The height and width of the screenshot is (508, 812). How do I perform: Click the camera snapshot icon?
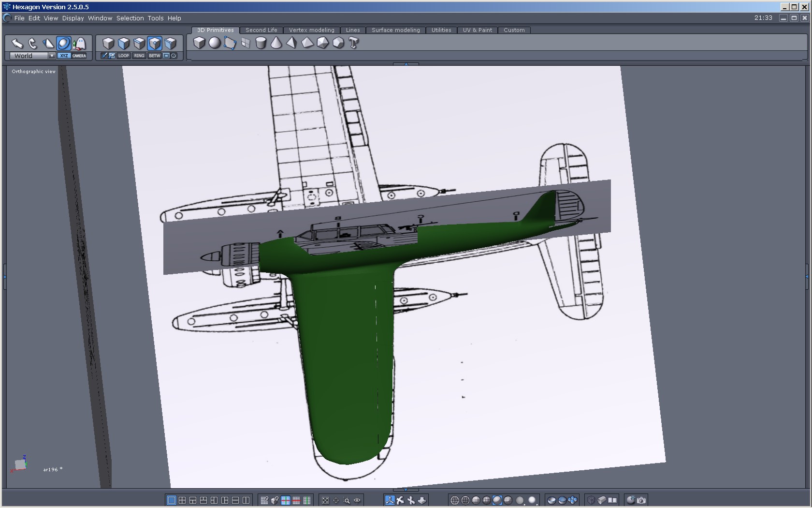click(641, 500)
